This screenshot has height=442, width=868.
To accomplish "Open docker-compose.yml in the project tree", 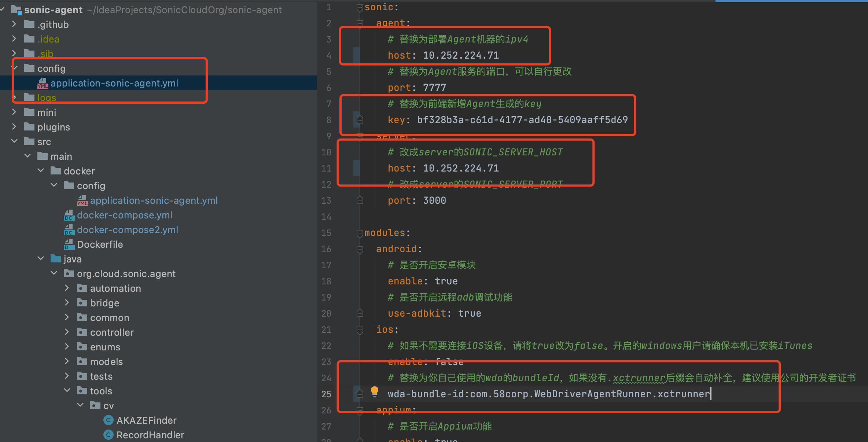I will point(125,215).
